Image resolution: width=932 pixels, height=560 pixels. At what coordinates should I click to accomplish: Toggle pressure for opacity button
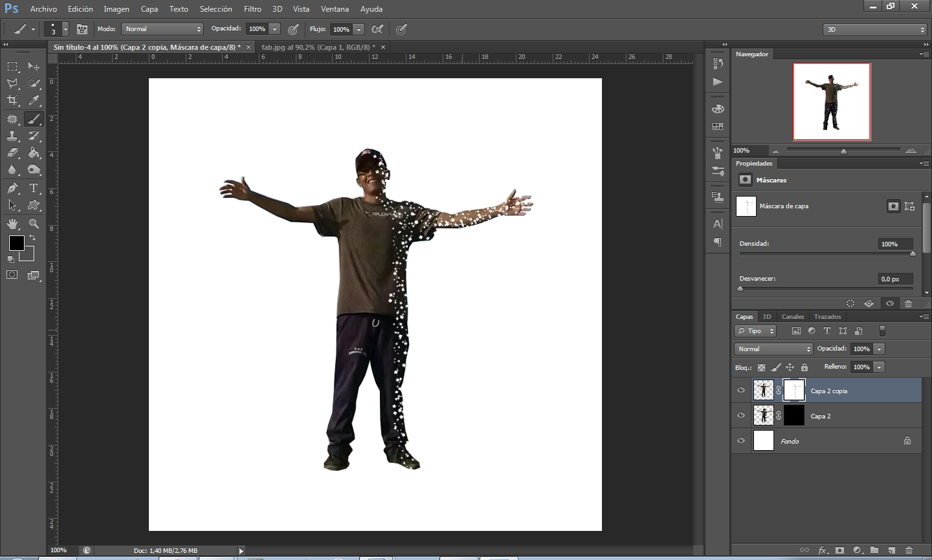coord(293,29)
